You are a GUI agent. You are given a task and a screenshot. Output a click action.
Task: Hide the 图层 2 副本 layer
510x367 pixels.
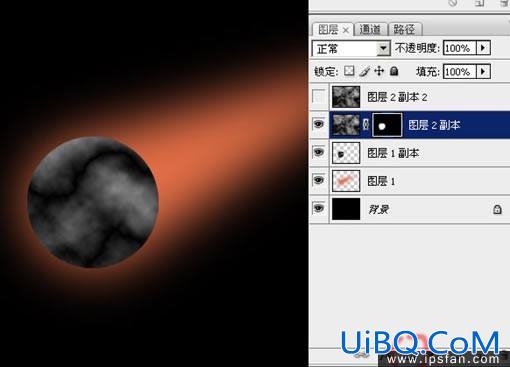tap(319, 124)
